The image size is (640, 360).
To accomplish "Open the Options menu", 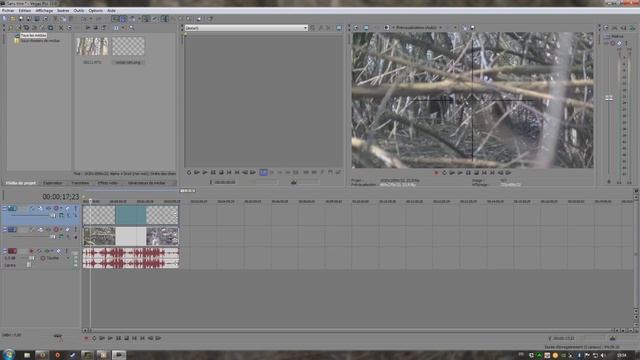I will 96,11.
